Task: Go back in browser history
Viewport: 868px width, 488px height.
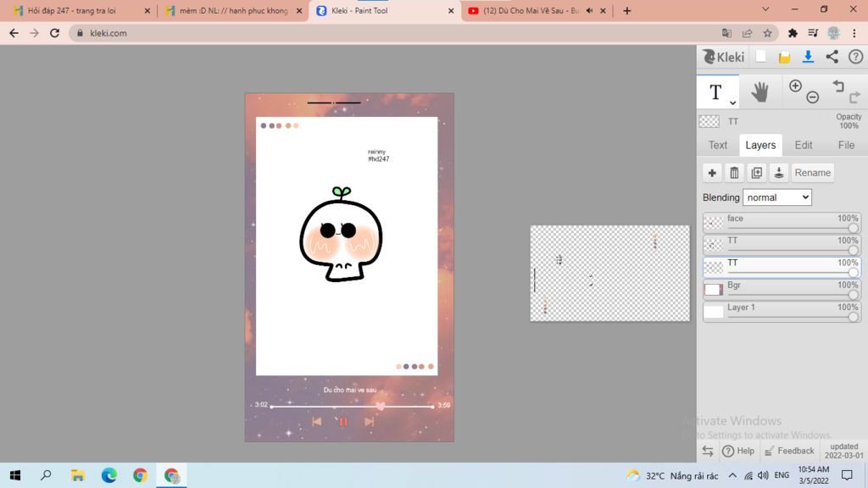Action: pyautogui.click(x=14, y=33)
